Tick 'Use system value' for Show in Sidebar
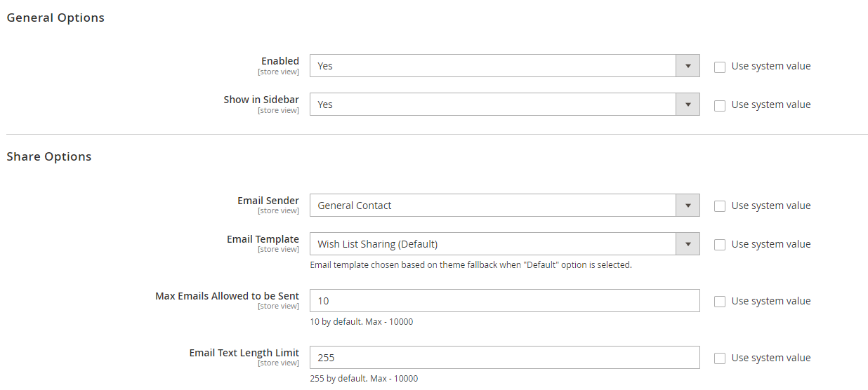 [x=720, y=105]
